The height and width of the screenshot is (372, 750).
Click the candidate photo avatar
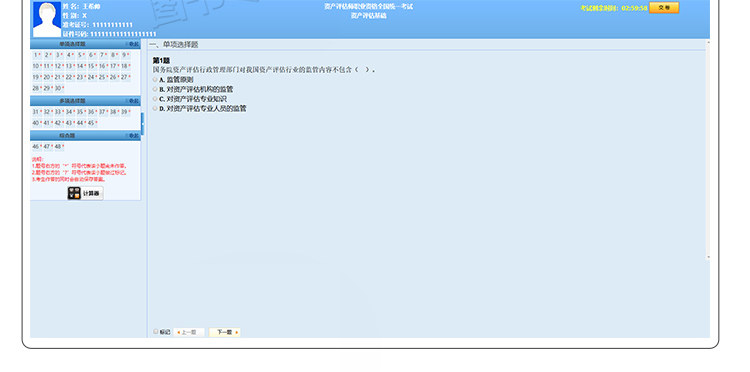[47, 19]
